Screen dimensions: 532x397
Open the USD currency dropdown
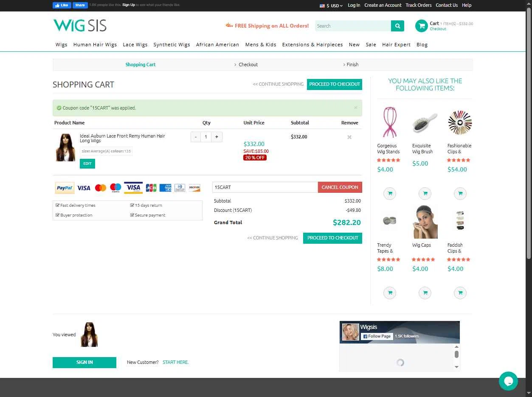pyautogui.click(x=331, y=6)
